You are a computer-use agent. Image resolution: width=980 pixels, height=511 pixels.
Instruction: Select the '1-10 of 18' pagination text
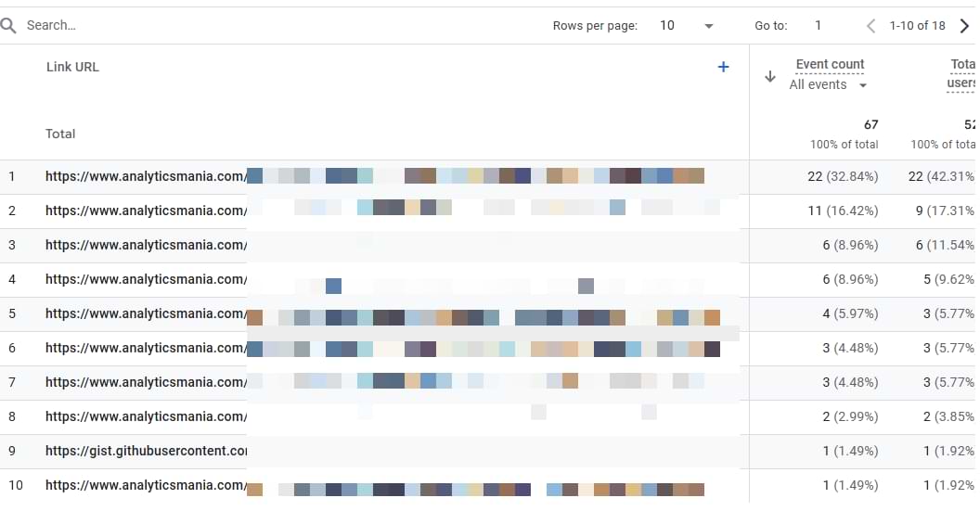tap(917, 26)
